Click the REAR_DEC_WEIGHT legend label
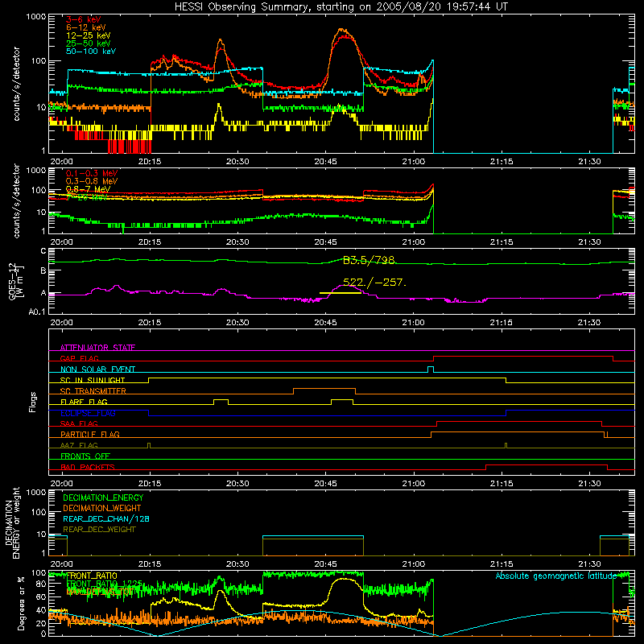The image size is (644, 644). [99, 530]
